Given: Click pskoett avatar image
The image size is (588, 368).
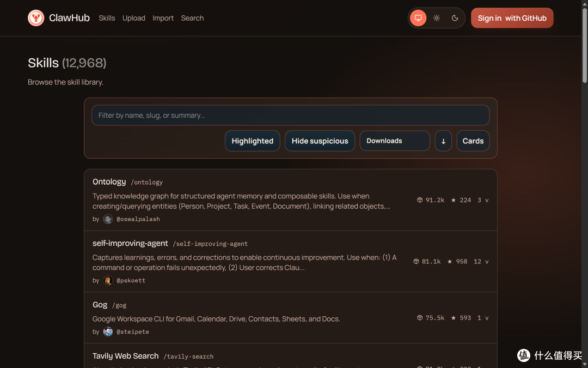Looking at the screenshot, I should (x=108, y=281).
